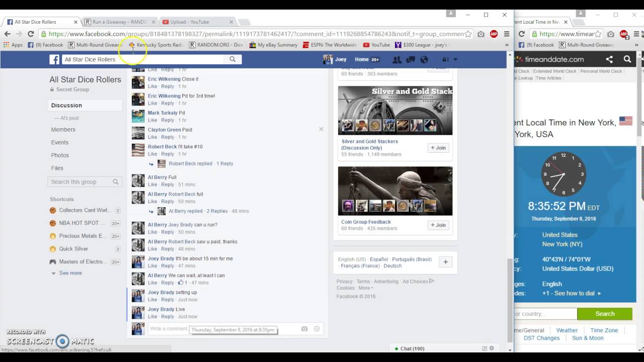Viewport: 644px width, 362px height.
Task: Open the YouTube bookmark
Action: [x=376, y=45]
